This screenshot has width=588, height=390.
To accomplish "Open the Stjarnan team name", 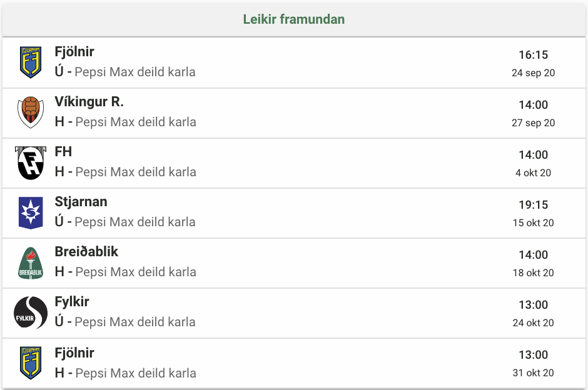I will click(x=81, y=202).
